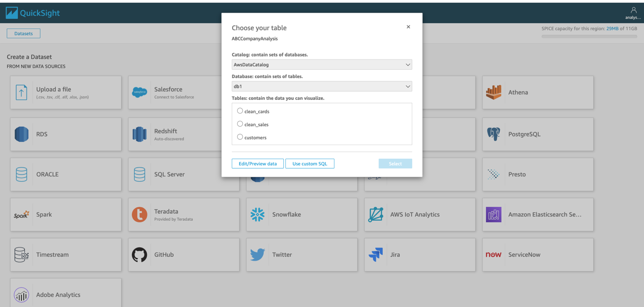Choose the Jira icon
Image resolution: width=644 pixels, height=307 pixels.
[x=376, y=254]
